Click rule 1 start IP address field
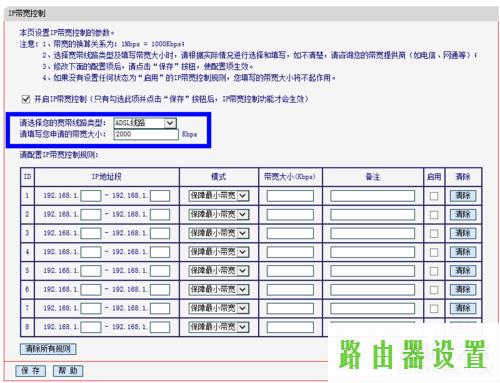 (x=91, y=196)
